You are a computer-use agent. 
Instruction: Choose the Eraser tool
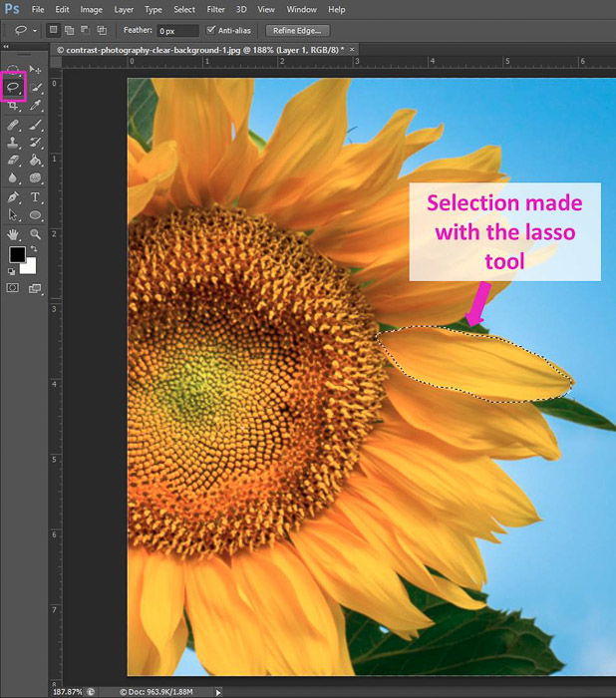(14, 160)
